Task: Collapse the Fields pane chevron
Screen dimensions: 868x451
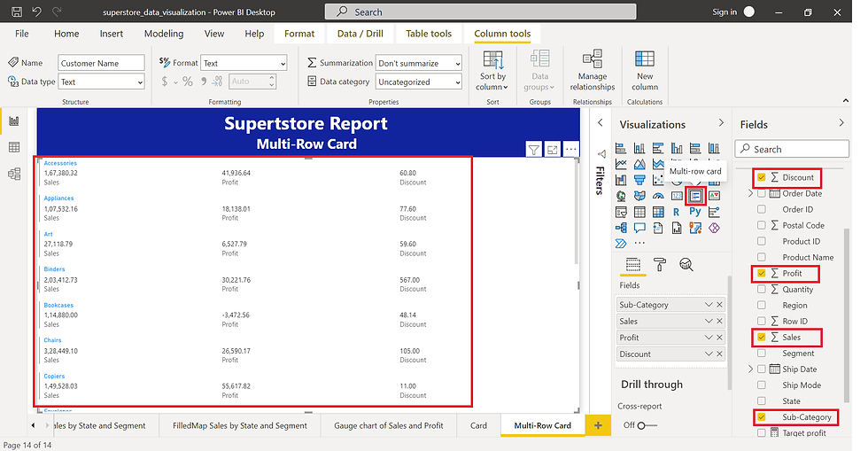Action: click(x=841, y=123)
